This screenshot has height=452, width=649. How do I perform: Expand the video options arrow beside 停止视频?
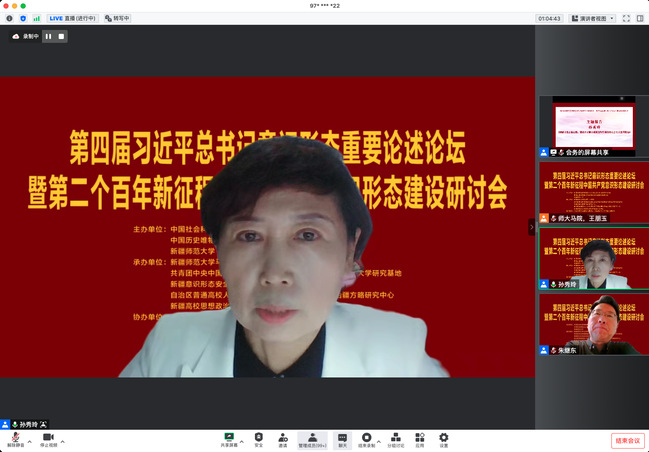tap(63, 441)
